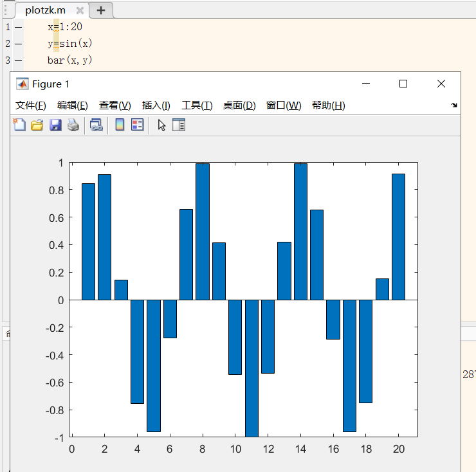Click the bar at x=20
The width and height of the screenshot is (476, 472).
[x=398, y=237]
